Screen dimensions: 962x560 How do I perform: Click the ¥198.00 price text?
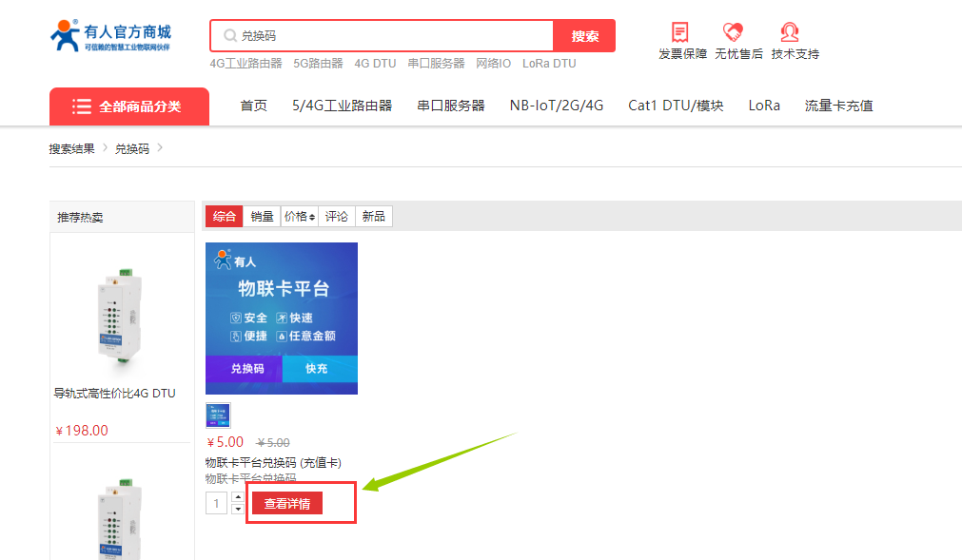[x=82, y=431]
